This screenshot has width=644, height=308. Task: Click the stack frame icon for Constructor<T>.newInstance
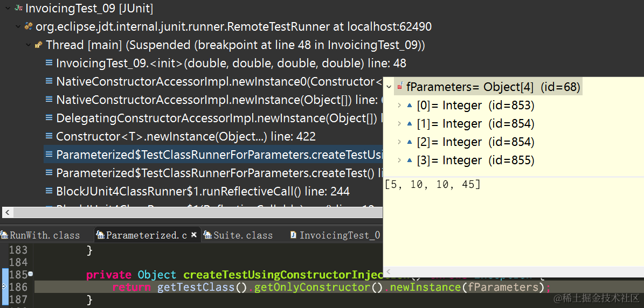pyautogui.click(x=49, y=136)
